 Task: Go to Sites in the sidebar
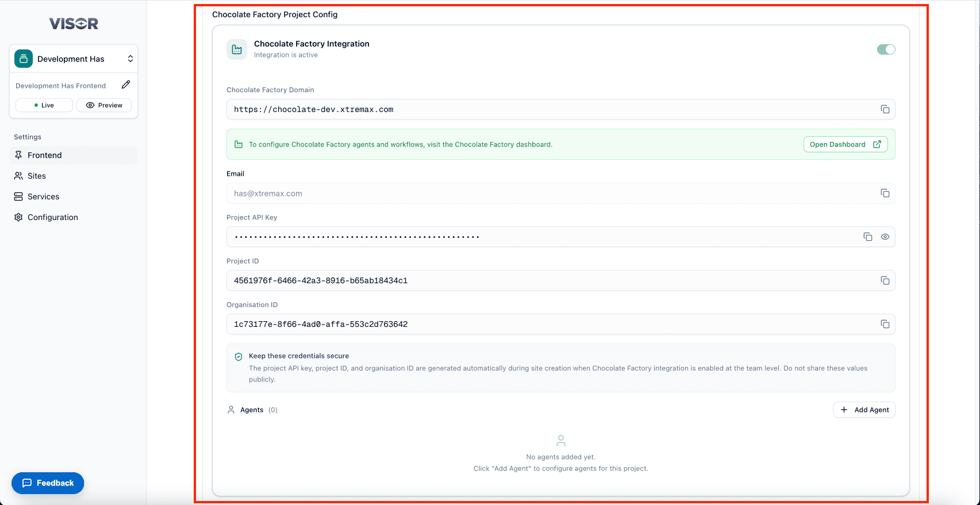74,176
